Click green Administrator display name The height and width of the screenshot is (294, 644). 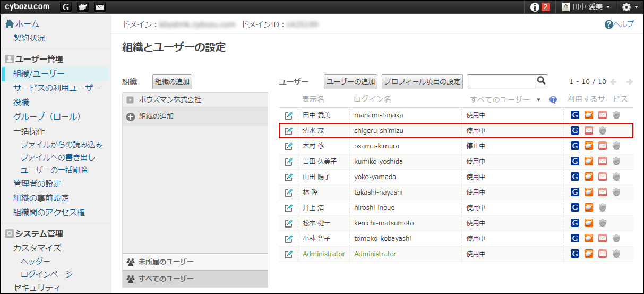[324, 254]
